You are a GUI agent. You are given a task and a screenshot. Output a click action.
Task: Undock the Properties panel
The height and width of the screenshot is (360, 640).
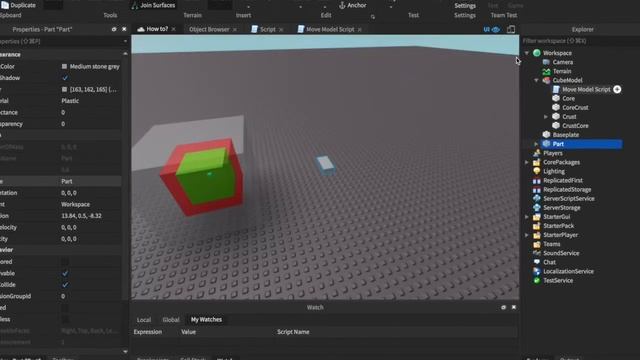[114, 29]
